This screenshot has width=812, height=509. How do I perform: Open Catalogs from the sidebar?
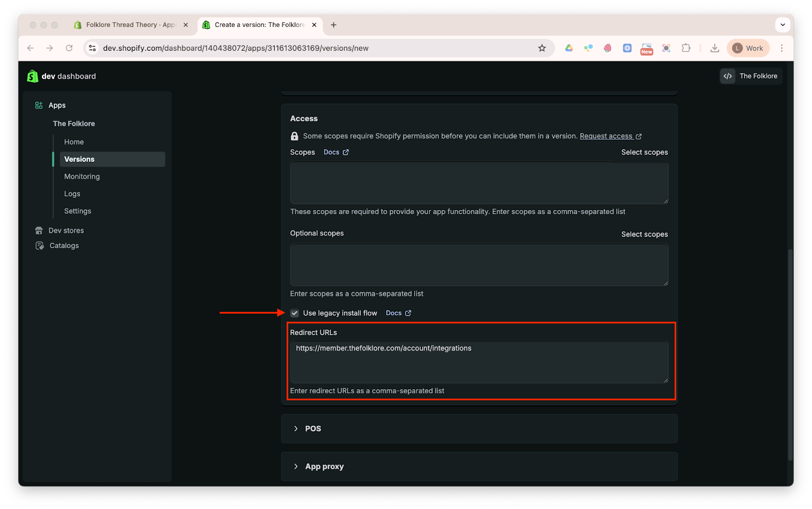64,246
